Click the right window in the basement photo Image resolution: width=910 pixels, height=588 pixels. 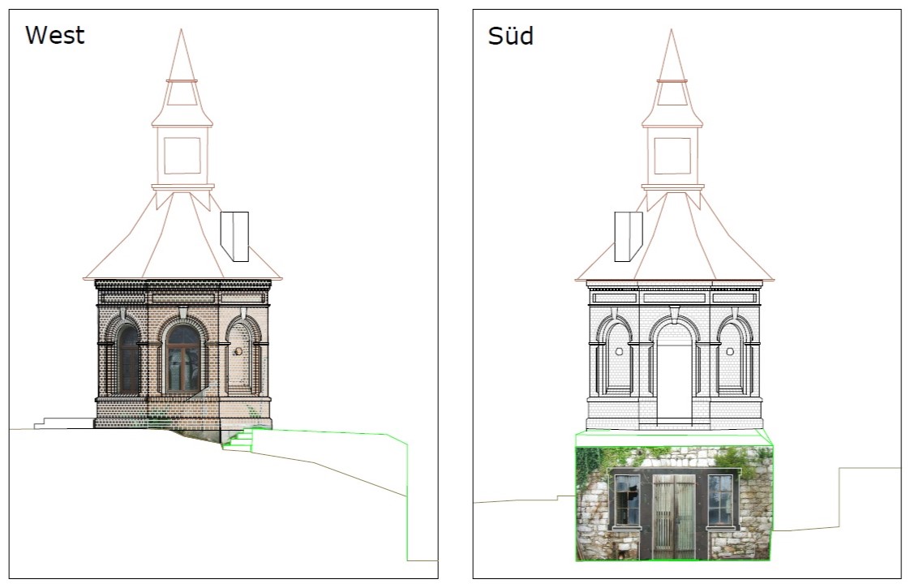720,499
